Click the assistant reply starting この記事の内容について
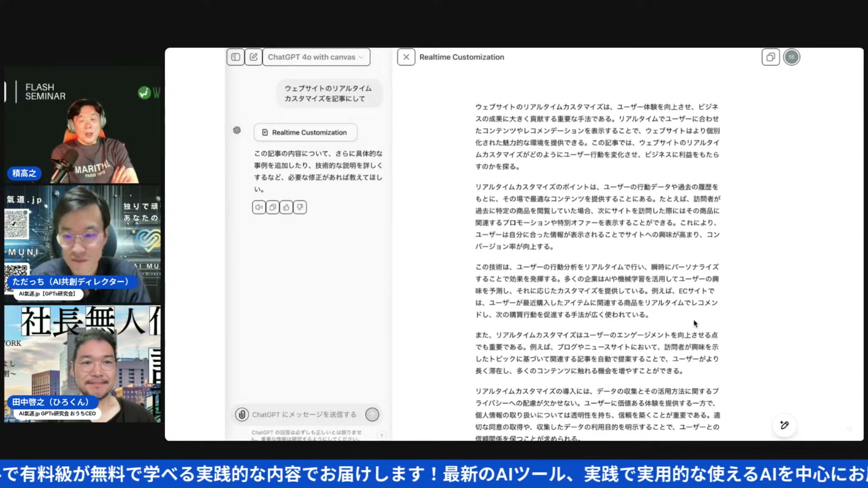Viewport: 868px width, 488px height. (x=318, y=171)
